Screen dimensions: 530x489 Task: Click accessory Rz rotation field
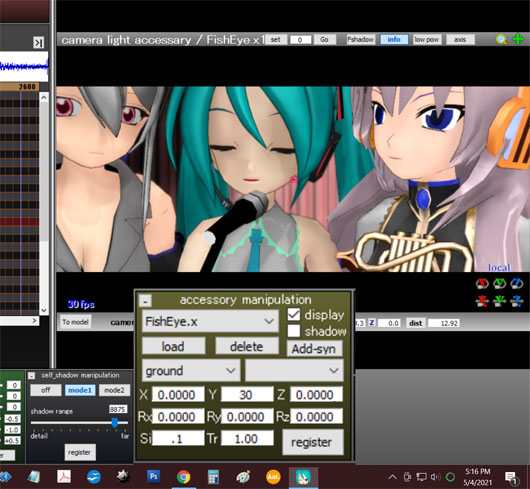click(x=316, y=416)
